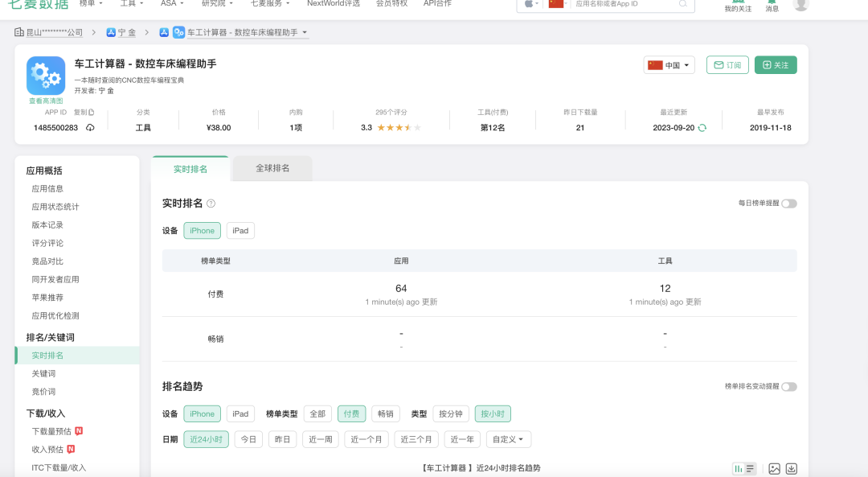Viewport: 868px width, 477px height.
Task: Select the 近一年 date range
Action: coord(462,439)
